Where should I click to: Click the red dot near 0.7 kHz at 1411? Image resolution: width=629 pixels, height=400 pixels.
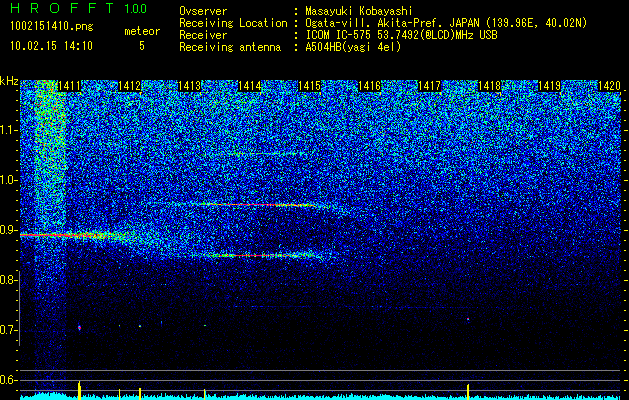79,328
